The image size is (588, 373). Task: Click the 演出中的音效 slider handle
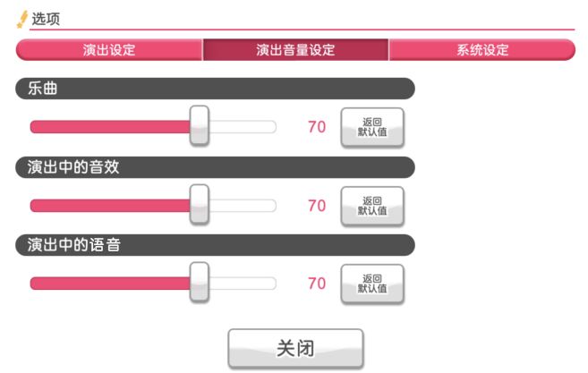point(199,204)
